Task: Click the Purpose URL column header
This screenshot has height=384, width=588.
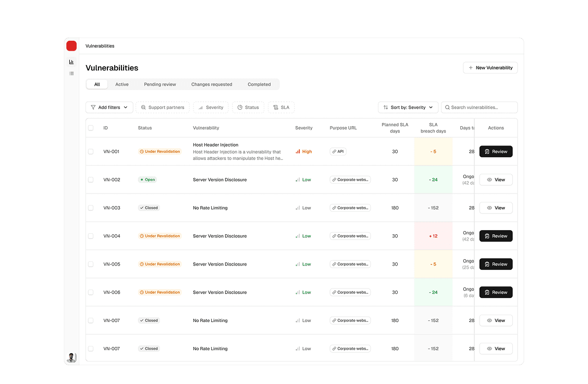Action: click(343, 128)
